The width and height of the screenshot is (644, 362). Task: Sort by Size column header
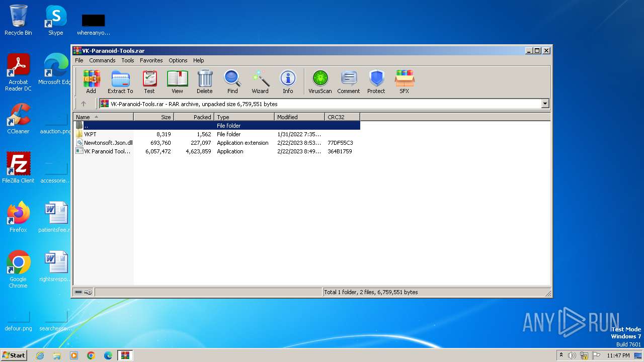click(154, 117)
